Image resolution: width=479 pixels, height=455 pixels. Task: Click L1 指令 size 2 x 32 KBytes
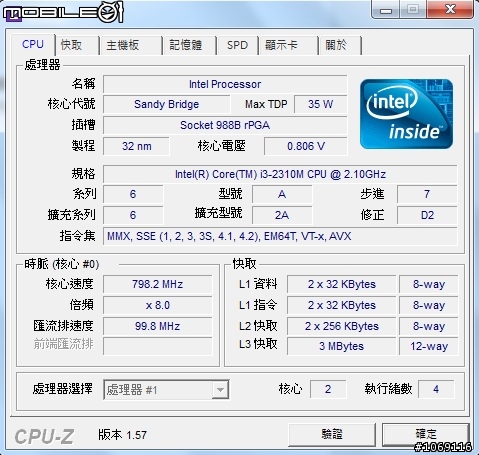coord(342,305)
